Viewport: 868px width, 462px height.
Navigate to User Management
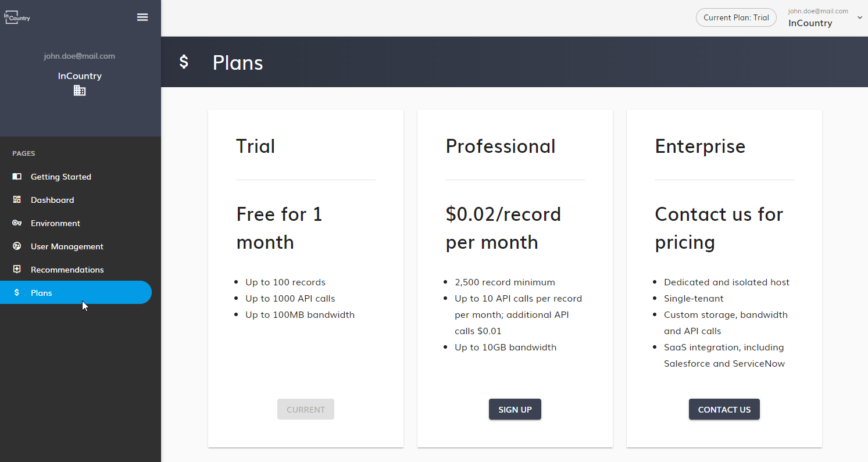[x=67, y=246]
